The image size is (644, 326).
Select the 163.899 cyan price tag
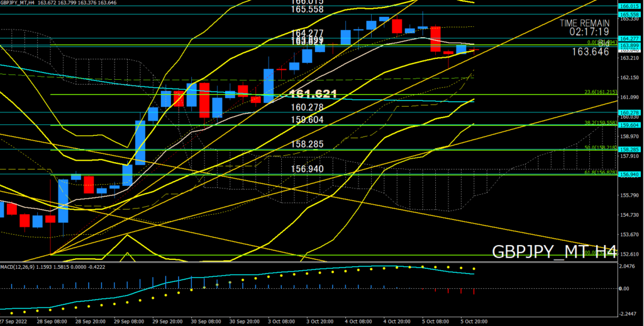[629, 45]
